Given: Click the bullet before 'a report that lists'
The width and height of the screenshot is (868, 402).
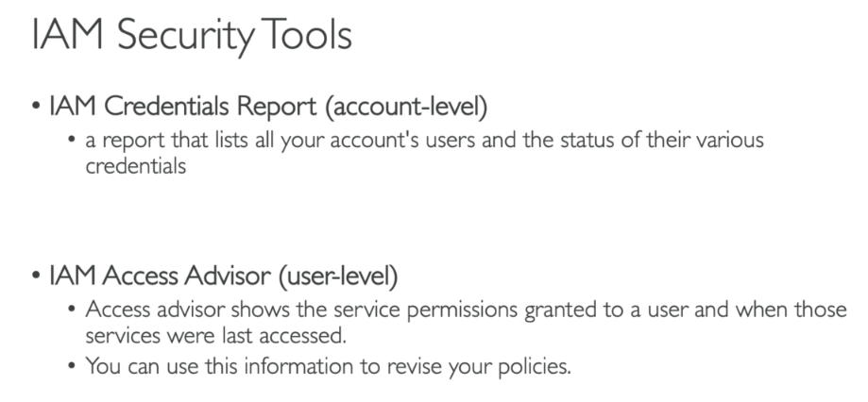Looking at the screenshot, I should point(72,139).
